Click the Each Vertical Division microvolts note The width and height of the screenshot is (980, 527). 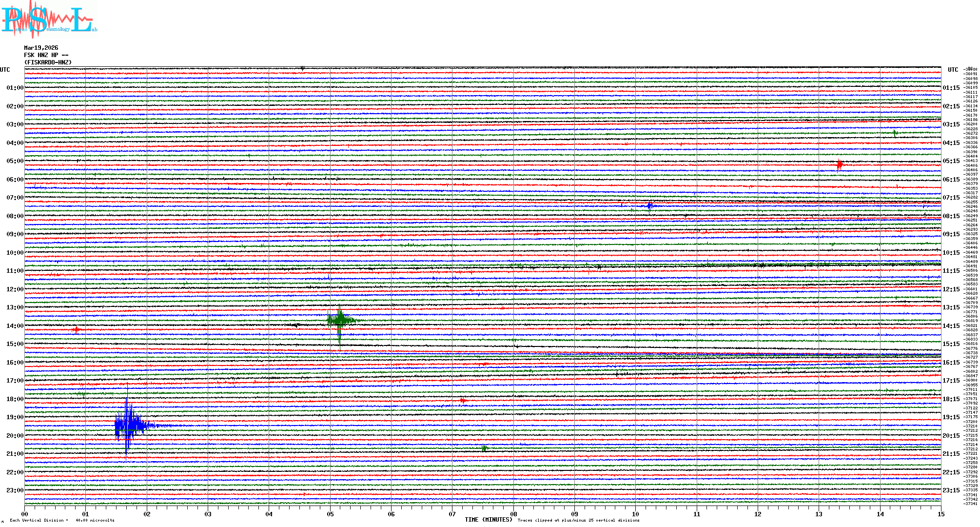click(x=62, y=520)
